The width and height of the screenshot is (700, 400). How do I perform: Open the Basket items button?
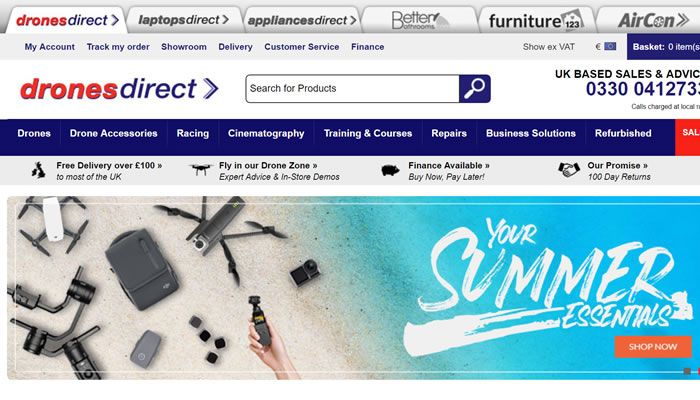coord(663,46)
